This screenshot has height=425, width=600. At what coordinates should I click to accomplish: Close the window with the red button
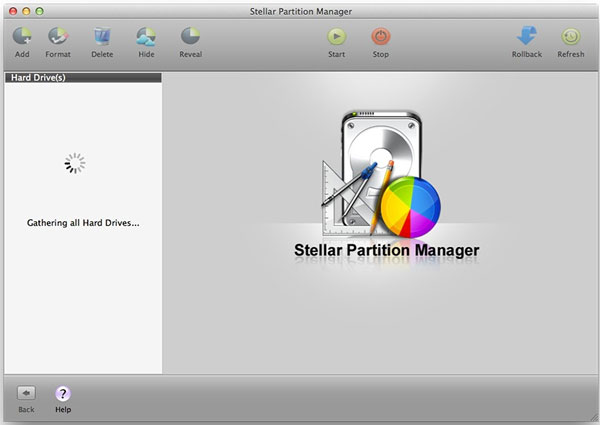coord(13,11)
